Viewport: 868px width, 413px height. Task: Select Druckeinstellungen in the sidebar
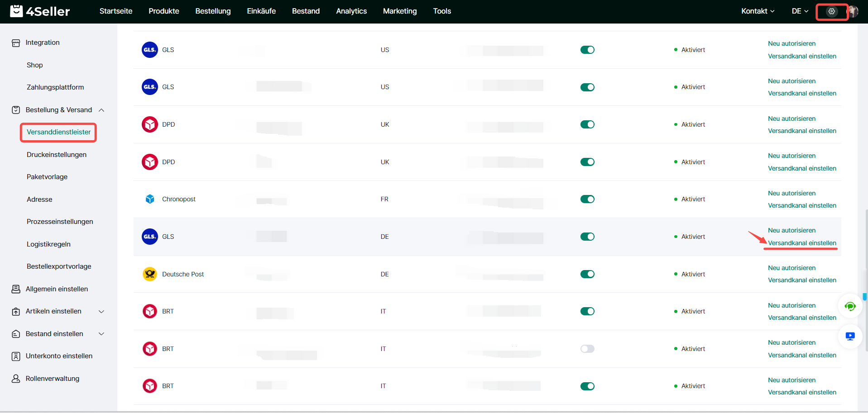[x=57, y=155]
